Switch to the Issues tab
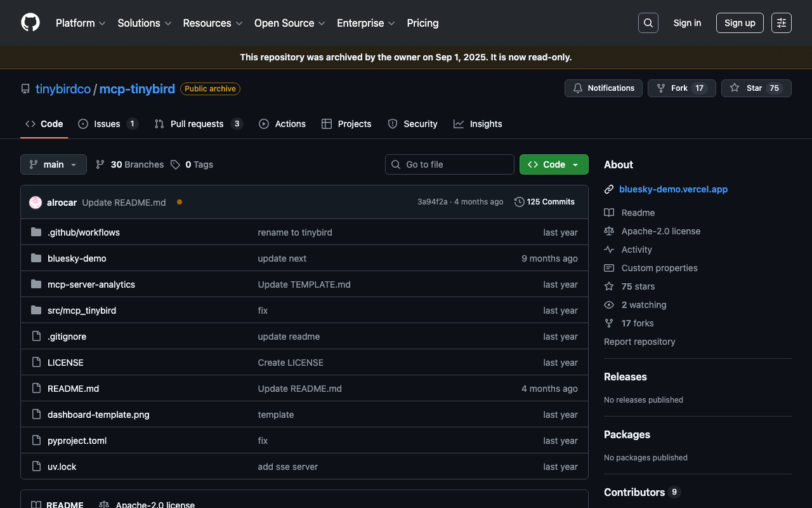The image size is (812, 508). click(x=107, y=124)
